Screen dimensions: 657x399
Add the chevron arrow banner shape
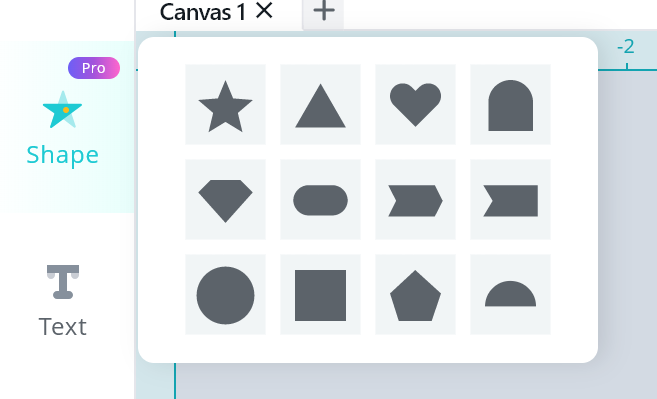pyautogui.click(x=415, y=200)
